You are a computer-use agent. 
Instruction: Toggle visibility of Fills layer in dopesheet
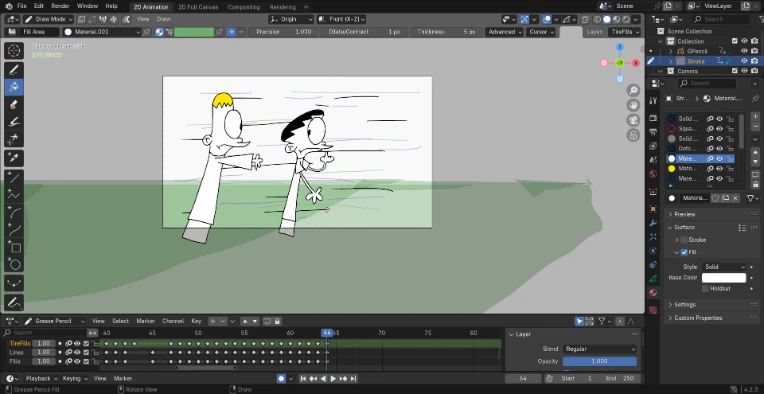[77, 361]
